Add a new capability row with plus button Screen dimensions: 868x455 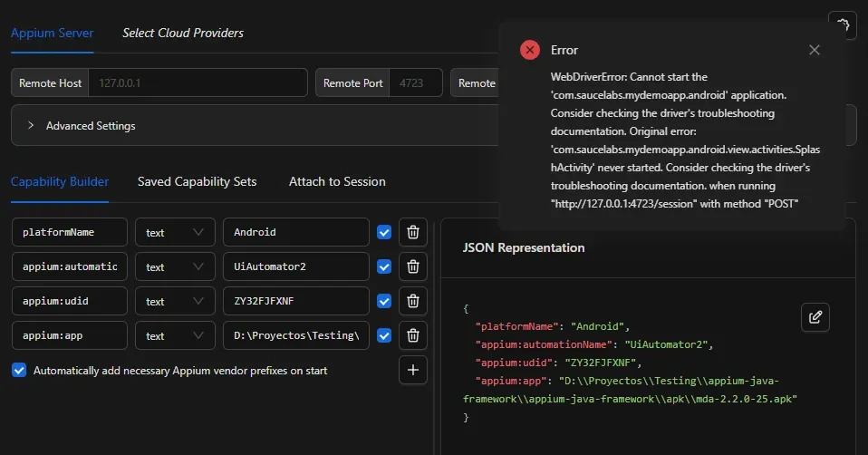(413, 370)
